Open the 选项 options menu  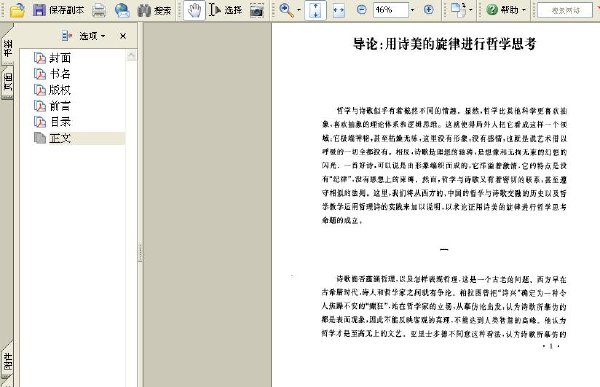[92, 36]
